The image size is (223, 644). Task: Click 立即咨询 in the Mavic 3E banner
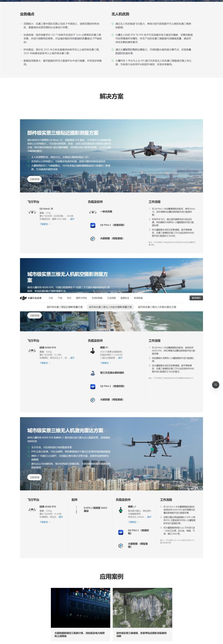35,179
